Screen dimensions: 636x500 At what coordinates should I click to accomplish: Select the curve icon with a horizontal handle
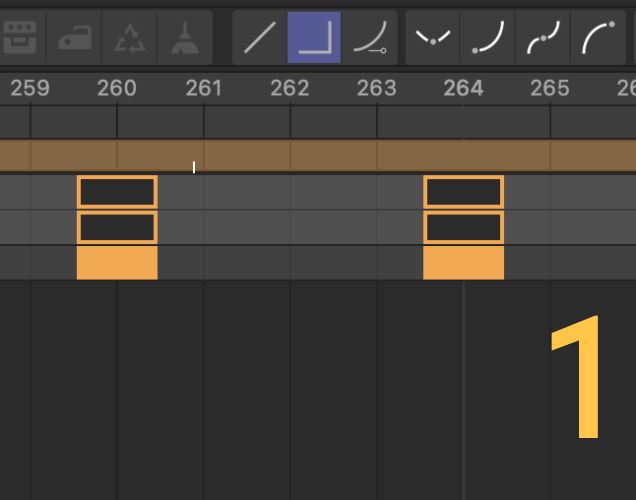(x=370, y=38)
